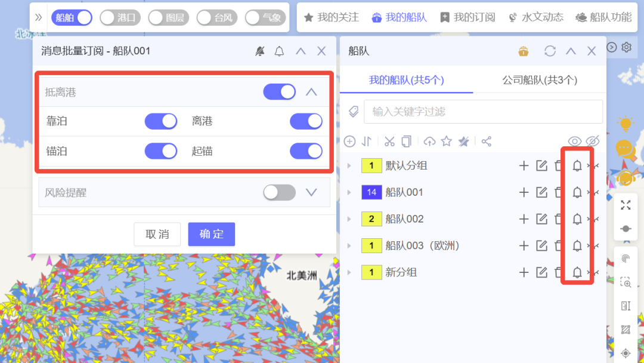Enable the 风险提醒 switch

point(279,192)
